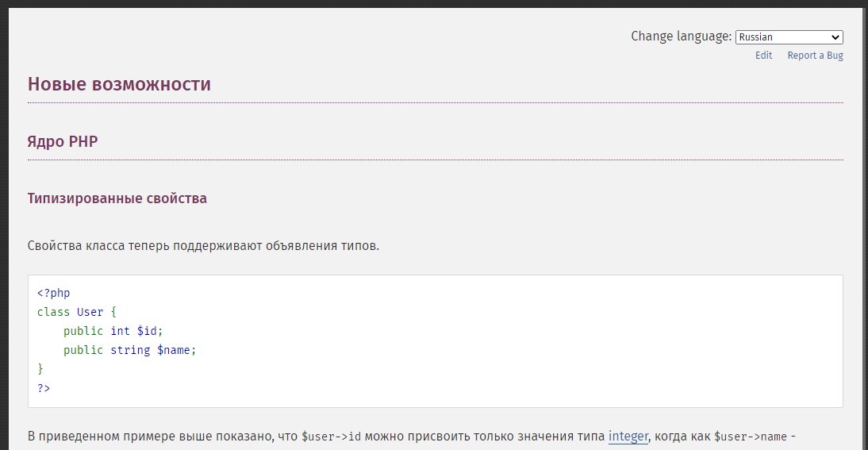The height and width of the screenshot is (450, 868).
Task: Click the <?php opening tag in code
Action: point(53,293)
